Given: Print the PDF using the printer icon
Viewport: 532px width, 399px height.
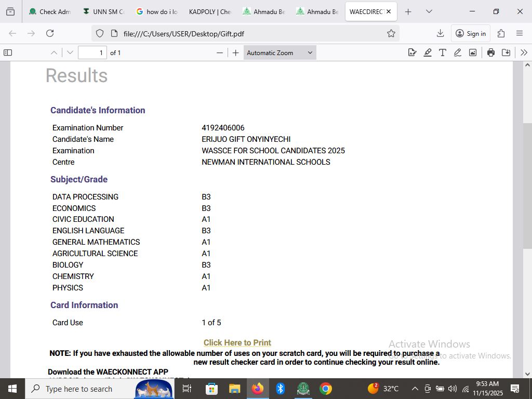Looking at the screenshot, I should point(490,52).
